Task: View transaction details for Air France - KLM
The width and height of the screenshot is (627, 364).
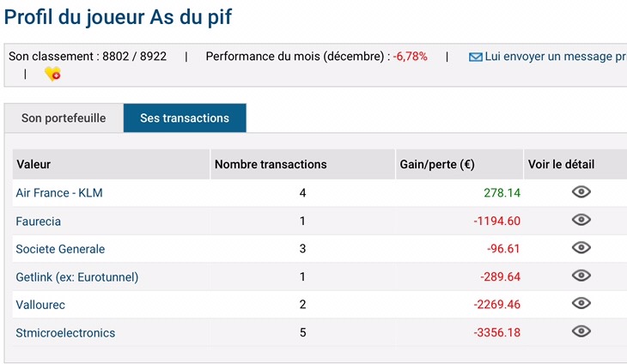Action: [581, 192]
